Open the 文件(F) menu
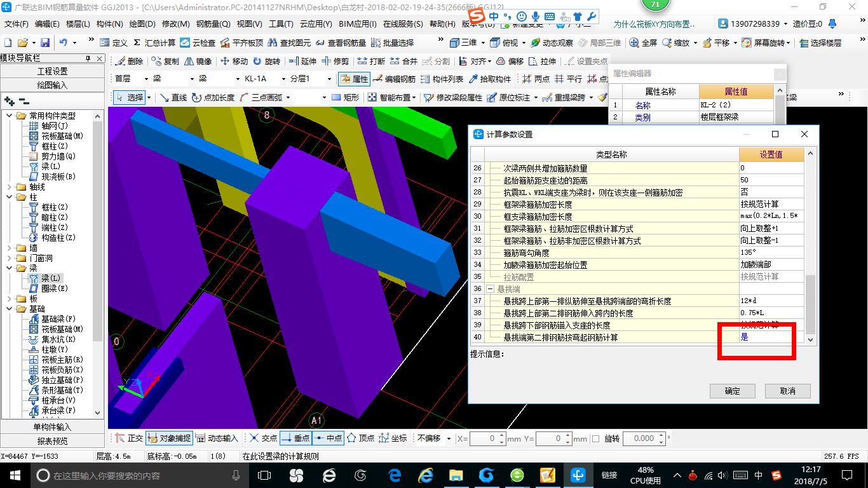Viewport: 868px width, 488px height. coord(17,24)
